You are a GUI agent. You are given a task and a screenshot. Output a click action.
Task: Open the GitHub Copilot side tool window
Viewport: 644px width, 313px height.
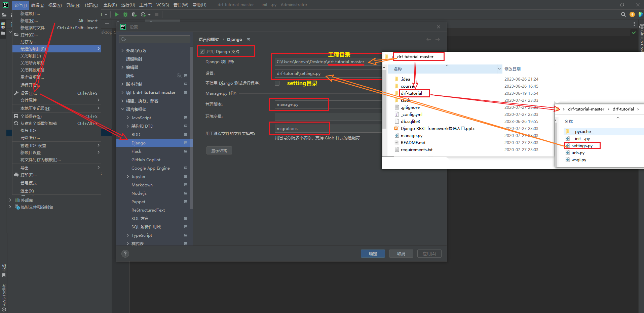point(641,38)
